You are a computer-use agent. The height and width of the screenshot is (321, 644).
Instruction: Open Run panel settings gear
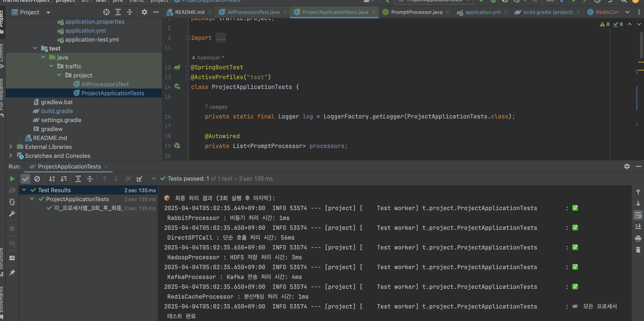coord(627,167)
